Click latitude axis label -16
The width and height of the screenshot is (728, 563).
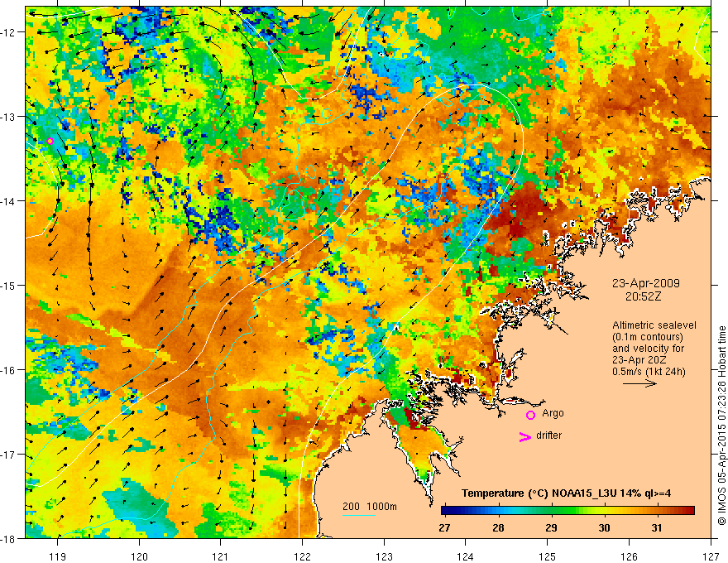pyautogui.click(x=8, y=370)
